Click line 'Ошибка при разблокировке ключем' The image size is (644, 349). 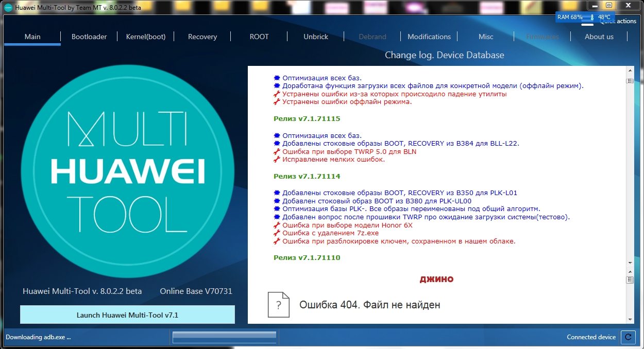395,241
